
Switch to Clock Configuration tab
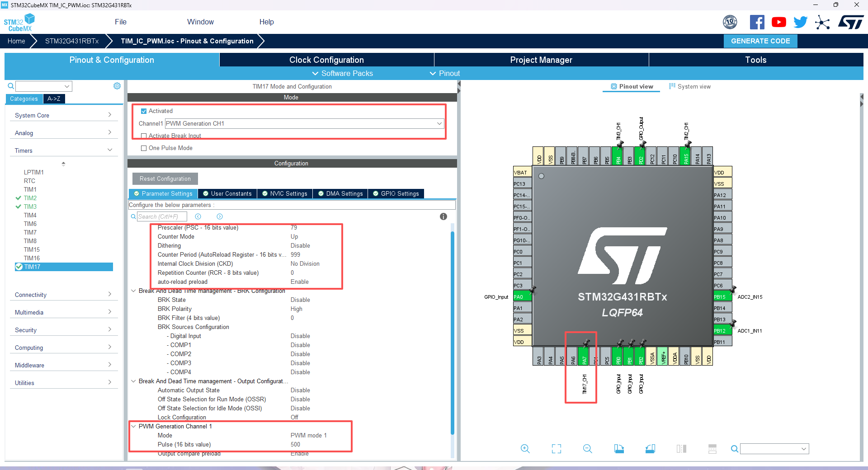click(326, 60)
